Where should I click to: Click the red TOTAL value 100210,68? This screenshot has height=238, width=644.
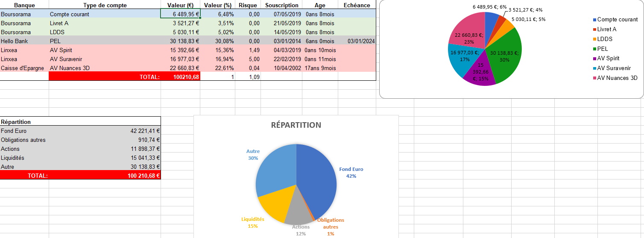click(x=180, y=77)
